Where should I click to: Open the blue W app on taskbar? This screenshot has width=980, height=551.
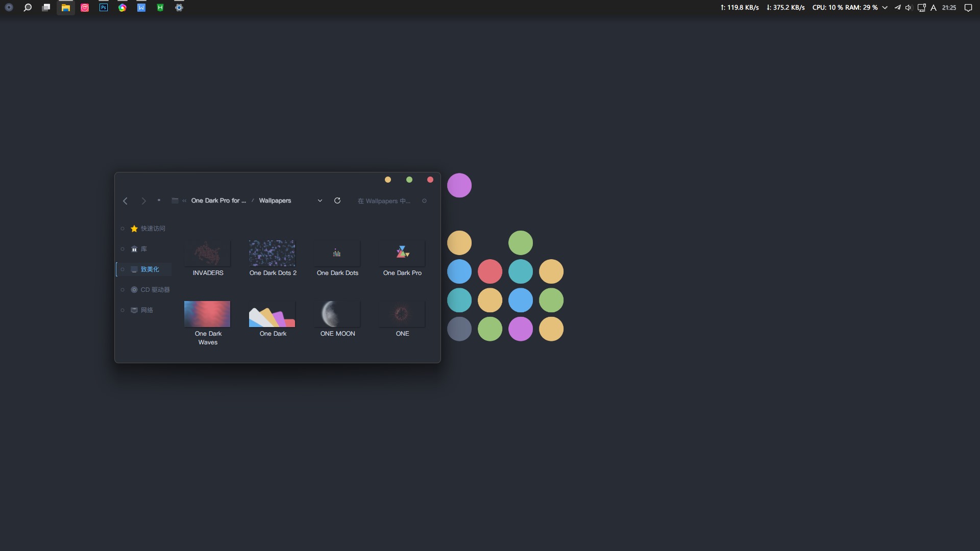pyautogui.click(x=141, y=8)
